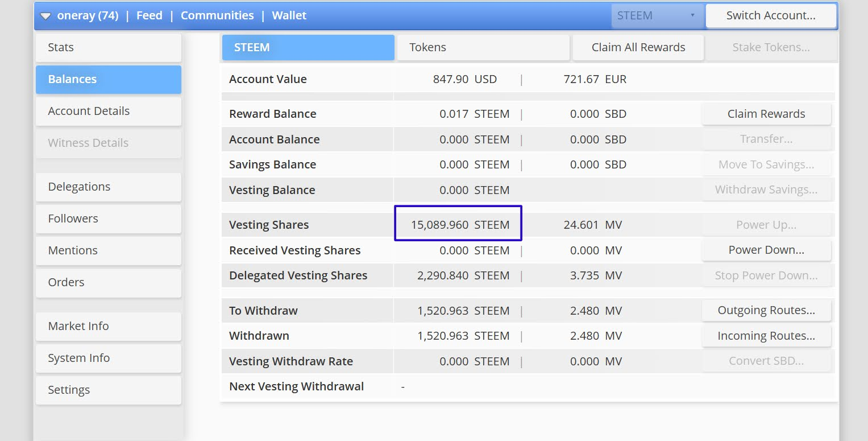Collapse the oneray account header triangle
The height and width of the screenshot is (441, 868).
[45, 16]
